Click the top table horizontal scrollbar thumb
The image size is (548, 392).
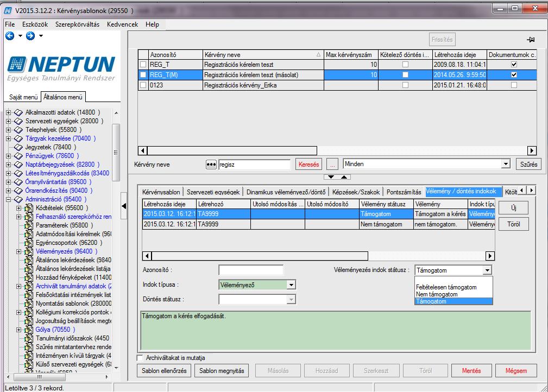pos(232,150)
